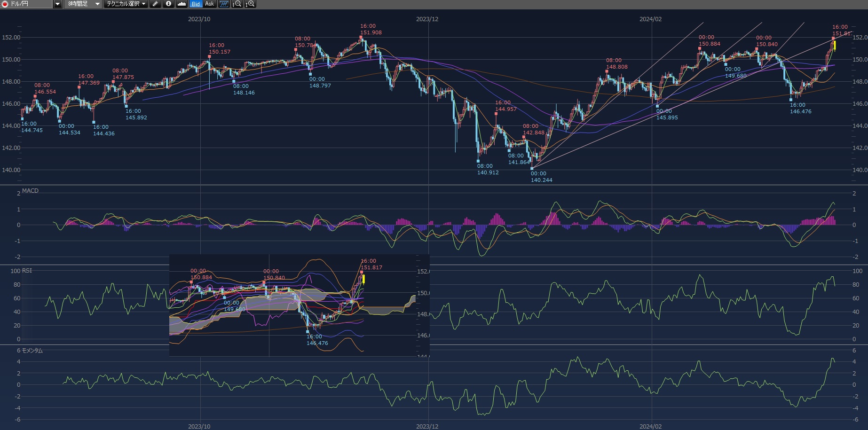Click the inset Ichimoku chart thumbnail
Screen dimensions: 868x430
click(x=299, y=305)
